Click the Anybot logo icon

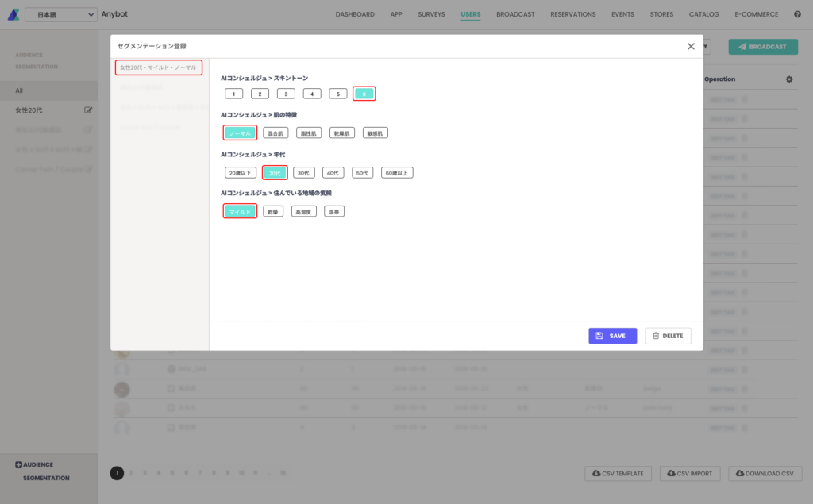[13, 14]
